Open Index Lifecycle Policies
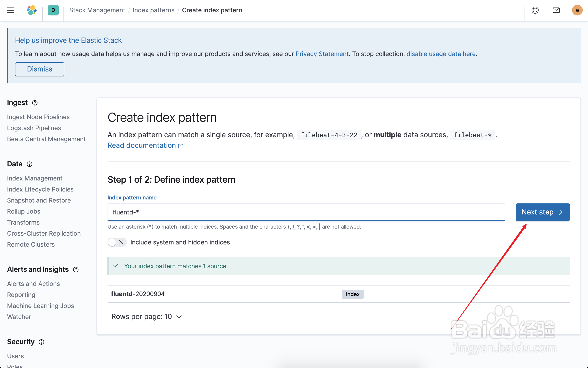 [40, 189]
